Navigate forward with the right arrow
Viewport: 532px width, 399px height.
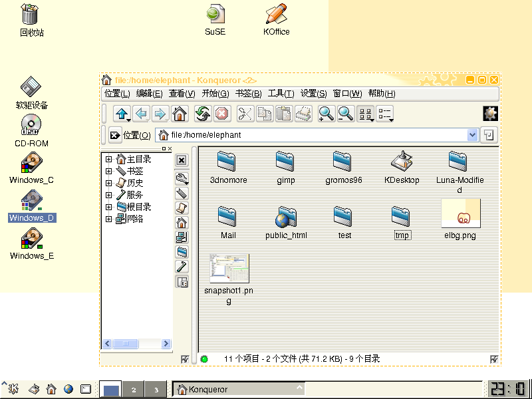click(160, 114)
